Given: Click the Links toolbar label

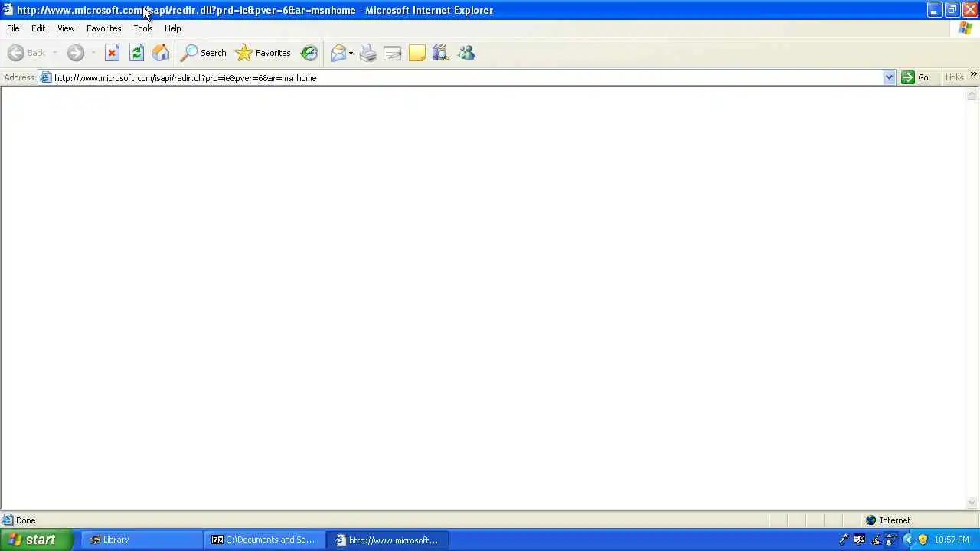Looking at the screenshot, I should [954, 77].
